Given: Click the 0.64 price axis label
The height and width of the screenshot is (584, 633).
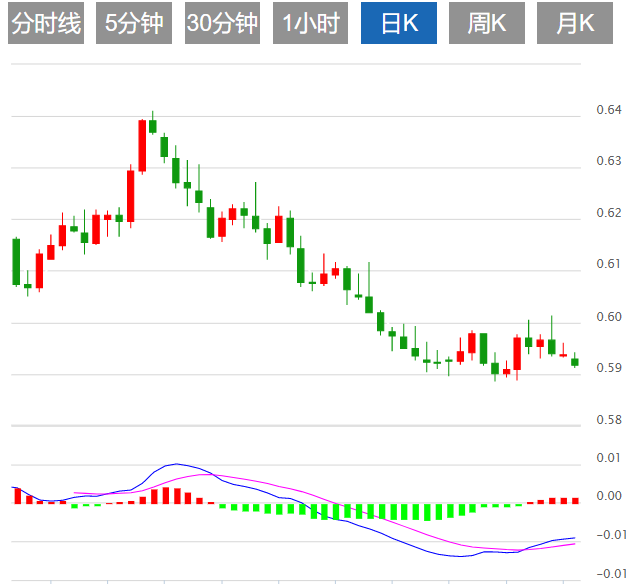Looking at the screenshot, I should click(609, 110).
